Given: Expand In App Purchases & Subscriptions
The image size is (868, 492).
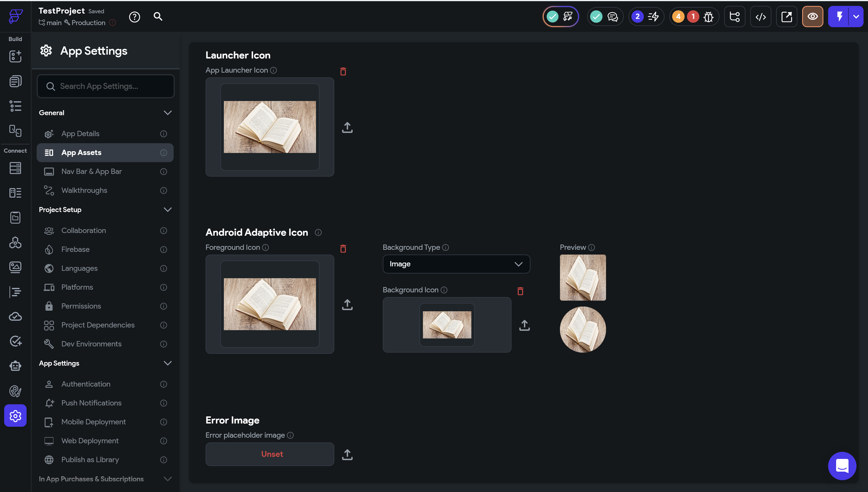Looking at the screenshot, I should point(167,479).
